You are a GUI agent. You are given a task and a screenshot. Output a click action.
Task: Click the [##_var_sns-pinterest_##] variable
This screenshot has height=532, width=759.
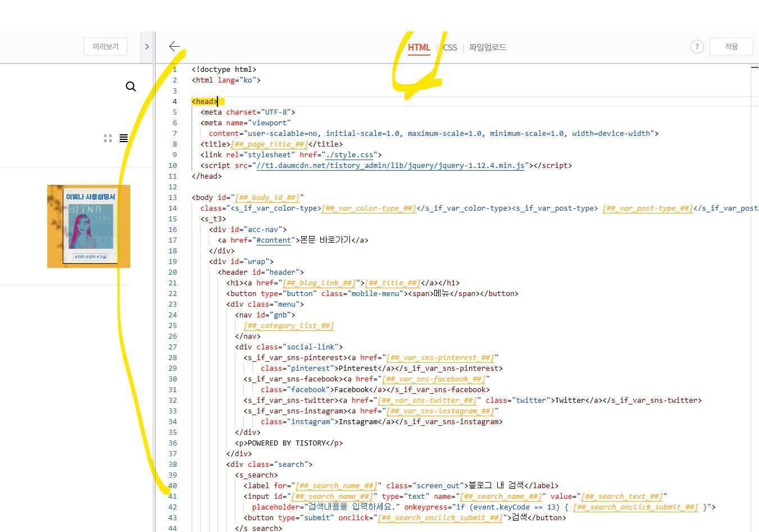pos(440,357)
